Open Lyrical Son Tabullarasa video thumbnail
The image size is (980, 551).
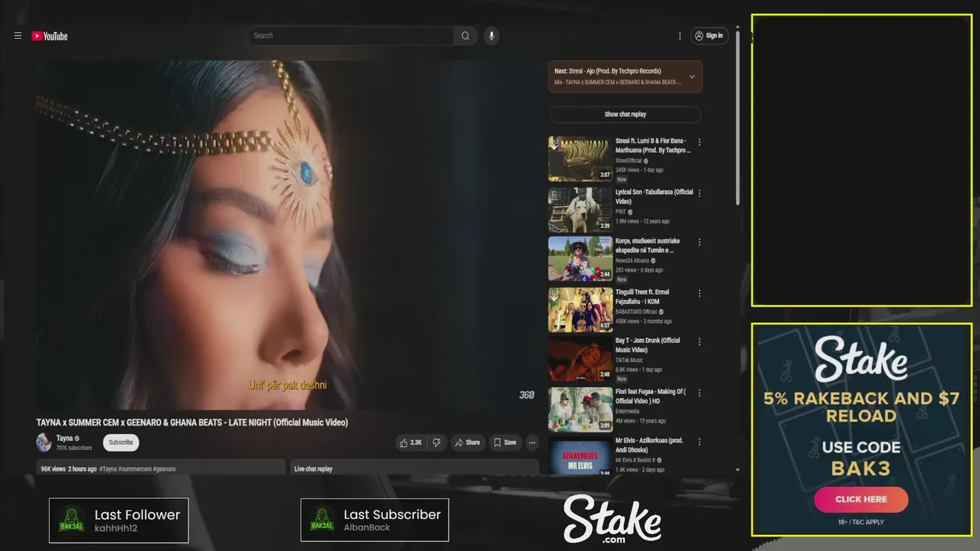[x=580, y=210]
